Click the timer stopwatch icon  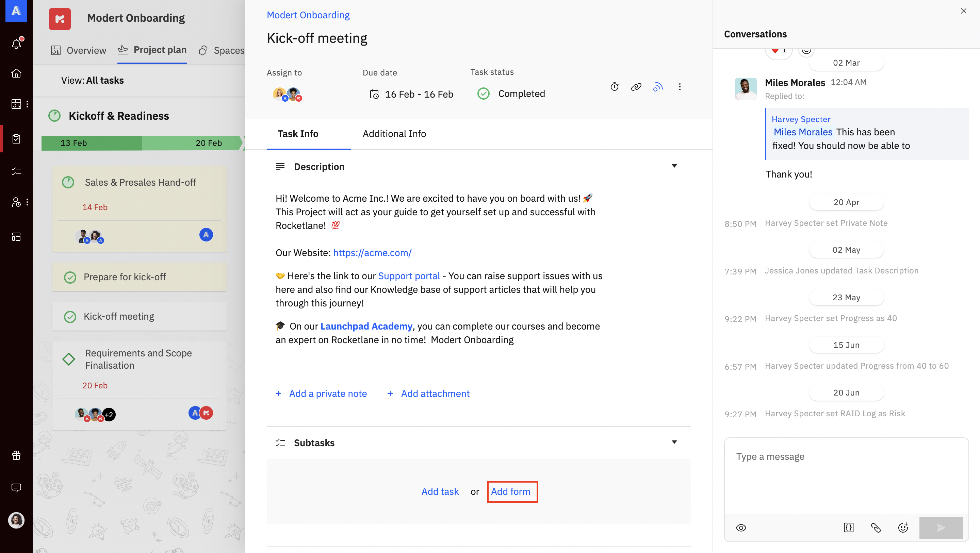tap(615, 87)
